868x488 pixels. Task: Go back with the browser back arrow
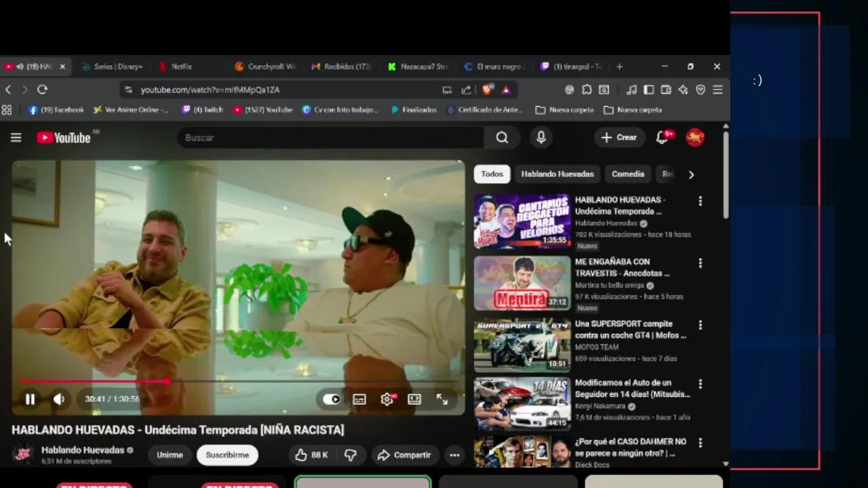pyautogui.click(x=8, y=89)
